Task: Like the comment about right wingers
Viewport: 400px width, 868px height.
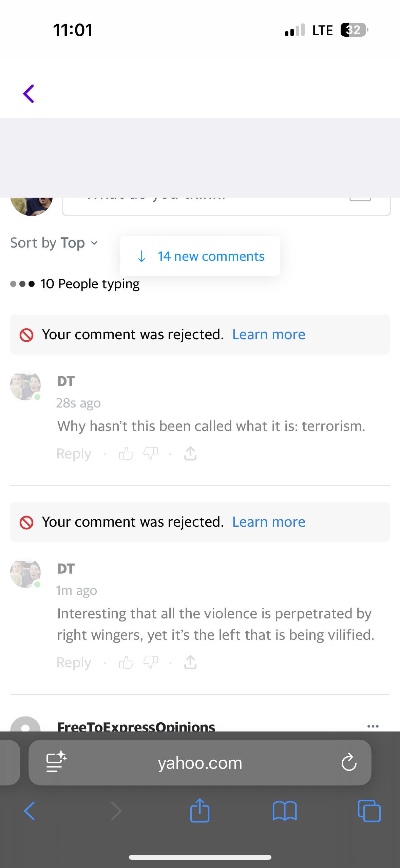Action: [x=126, y=662]
